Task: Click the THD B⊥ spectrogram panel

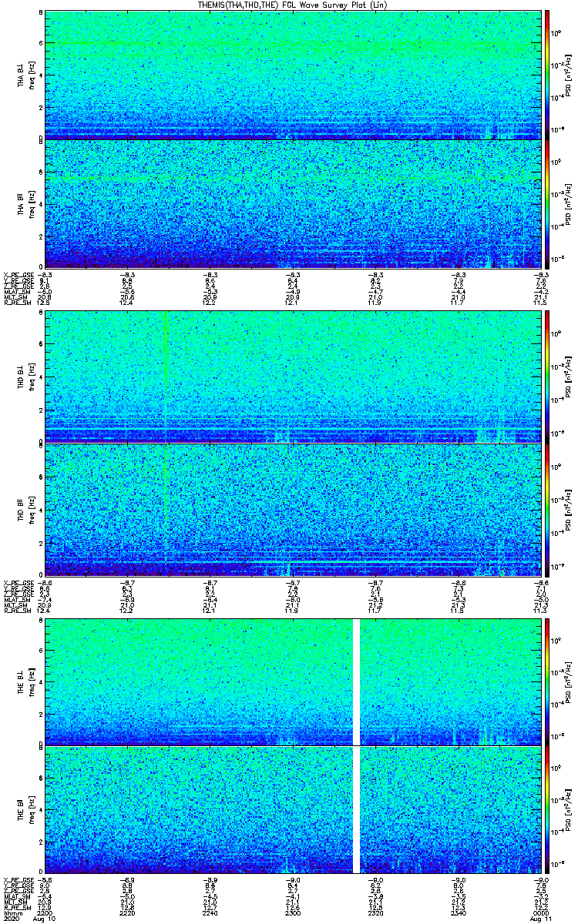Action: (x=292, y=377)
